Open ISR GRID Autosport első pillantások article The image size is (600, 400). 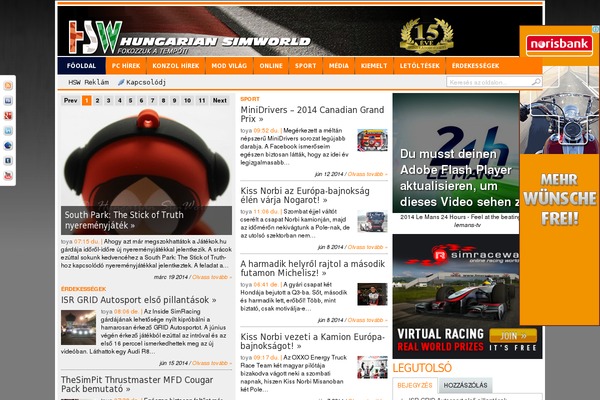coord(139,300)
